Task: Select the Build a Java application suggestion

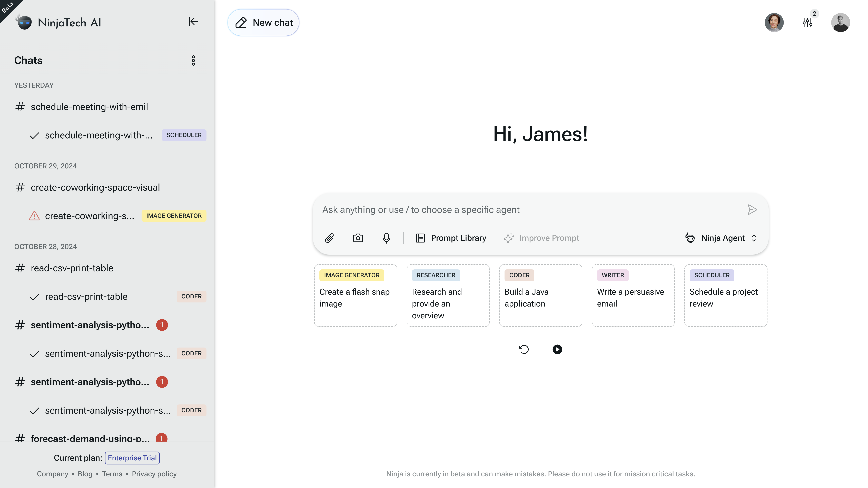Action: tap(540, 295)
